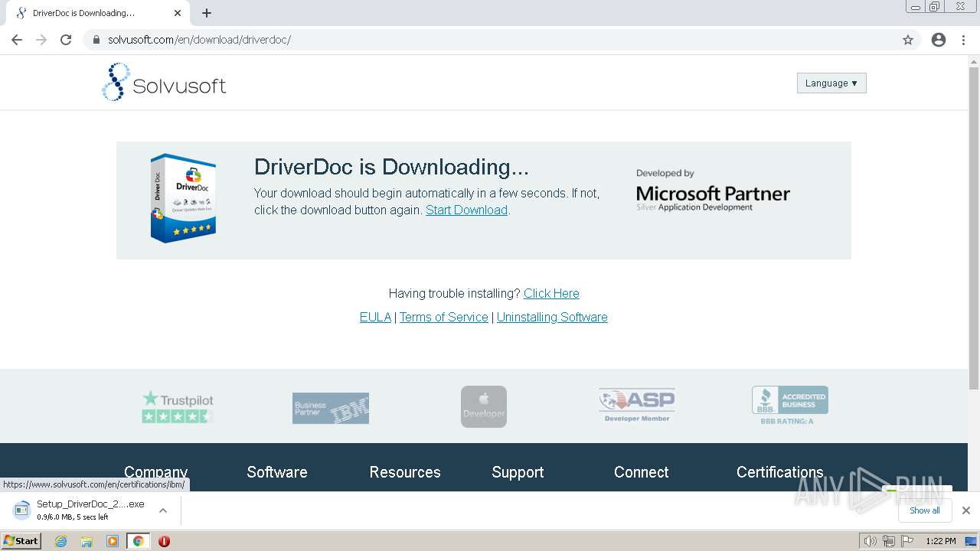Click the Company footer heading

tap(155, 472)
